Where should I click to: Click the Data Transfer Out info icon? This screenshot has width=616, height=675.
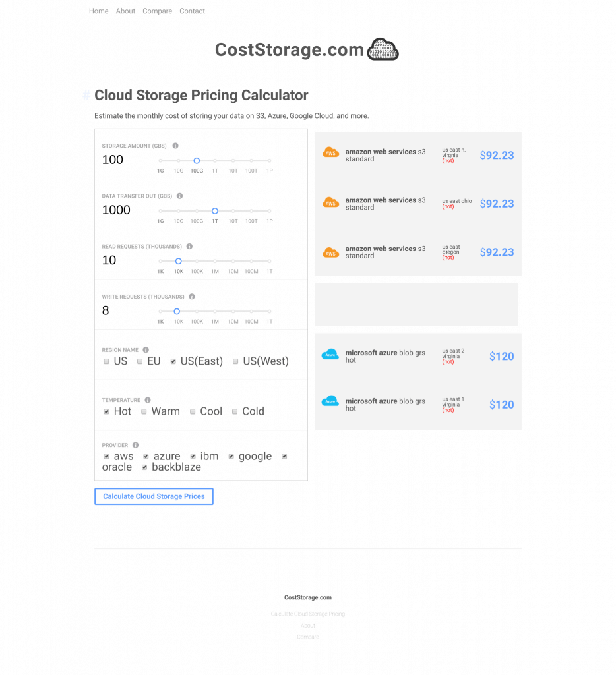[179, 196]
